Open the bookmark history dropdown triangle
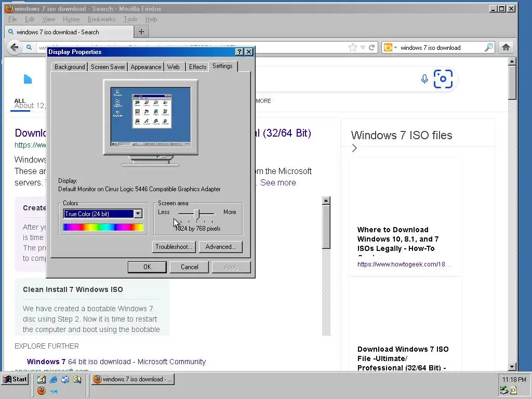Screen dimensions: 532x399 tap(363, 47)
